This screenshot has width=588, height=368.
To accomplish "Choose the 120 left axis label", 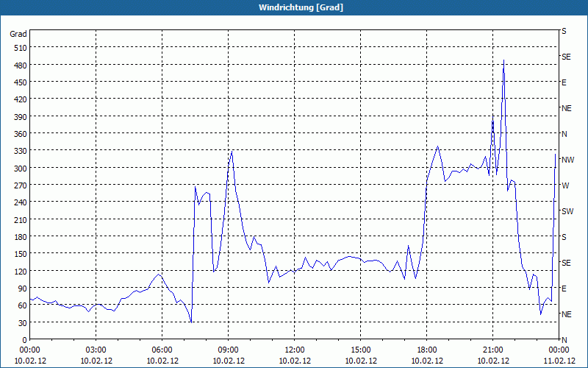I will coord(21,271).
